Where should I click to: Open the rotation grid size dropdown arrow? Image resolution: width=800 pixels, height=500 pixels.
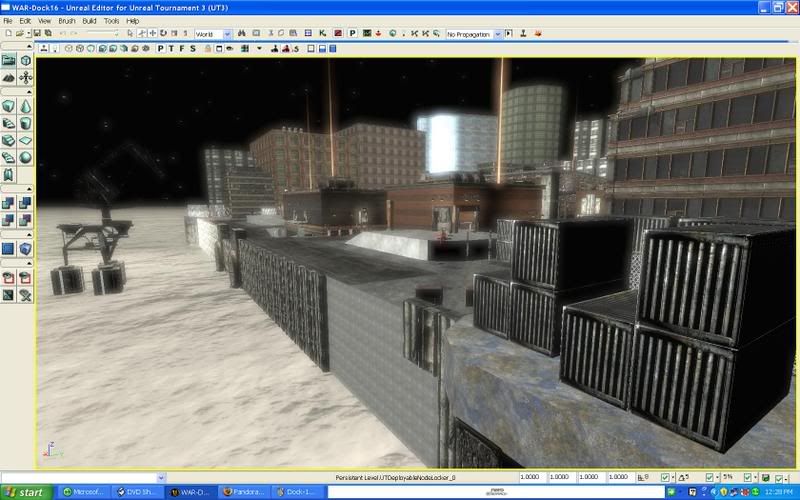[x=717, y=478]
